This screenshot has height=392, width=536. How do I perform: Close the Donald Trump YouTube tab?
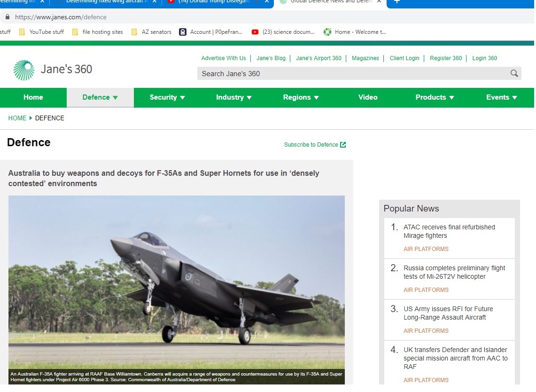[x=267, y=2]
